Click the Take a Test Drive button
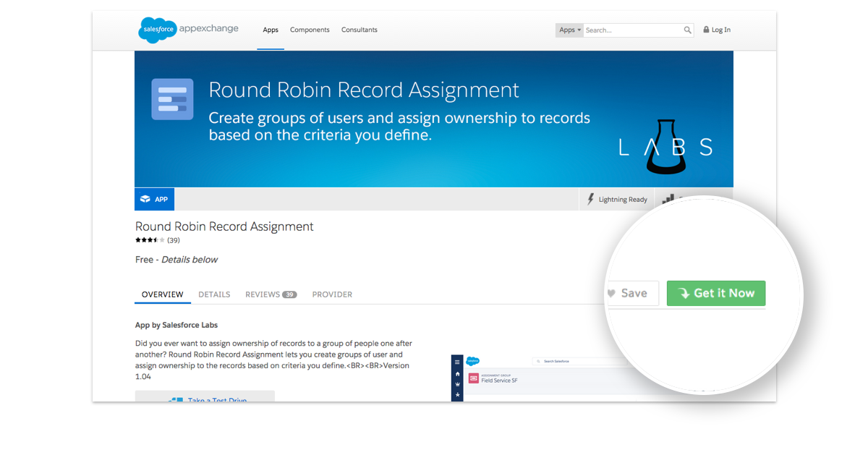Screen dimensions: 868x463 coord(205,397)
